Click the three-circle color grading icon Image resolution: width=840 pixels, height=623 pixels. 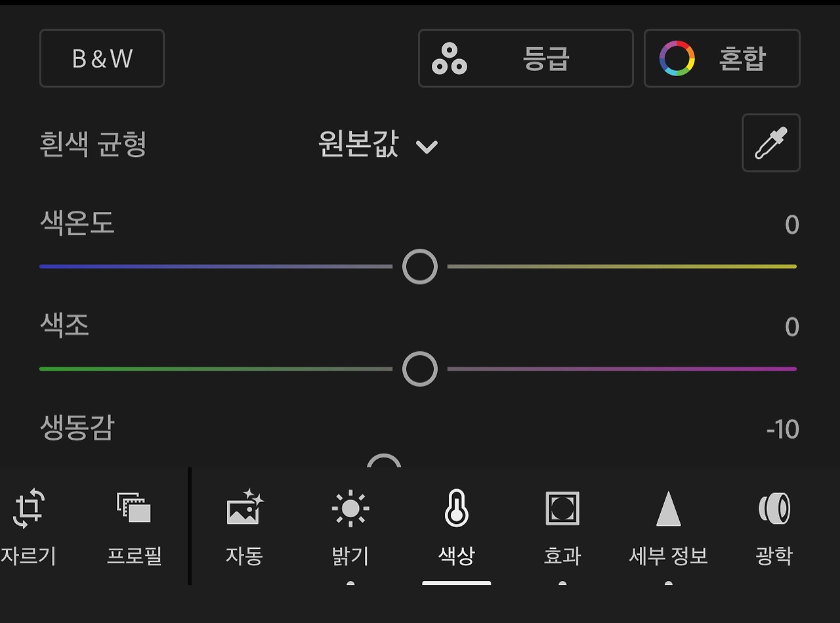point(450,58)
